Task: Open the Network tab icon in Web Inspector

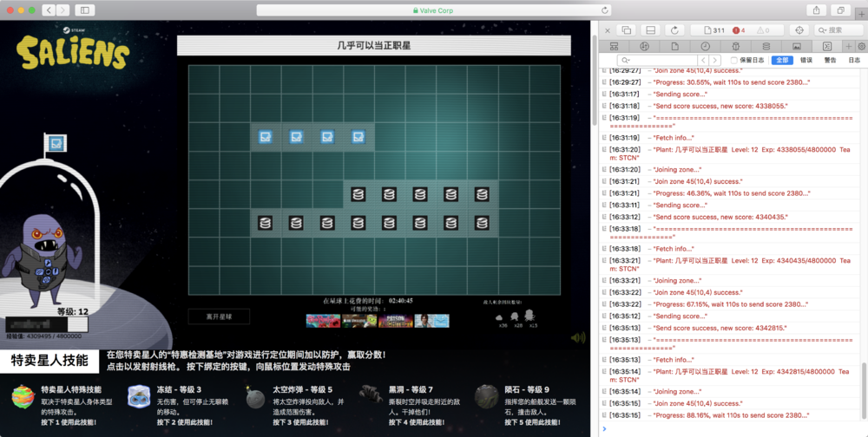Action: tap(644, 46)
